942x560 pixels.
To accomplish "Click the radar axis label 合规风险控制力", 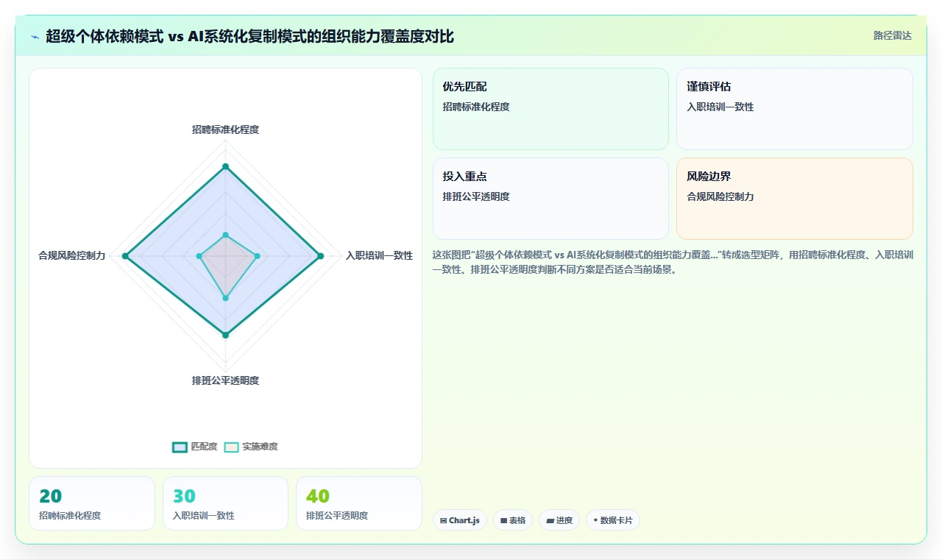I will click(71, 255).
